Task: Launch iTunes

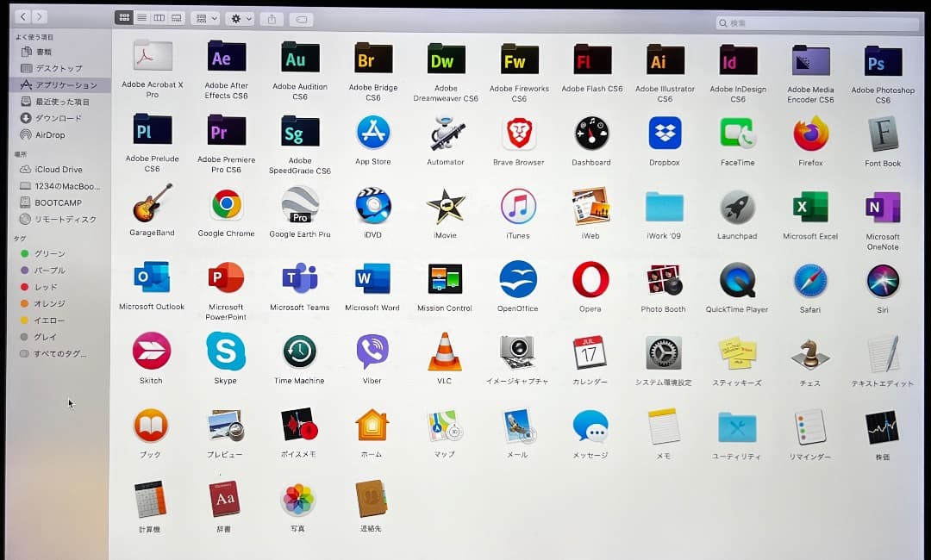Action: pyautogui.click(x=516, y=207)
